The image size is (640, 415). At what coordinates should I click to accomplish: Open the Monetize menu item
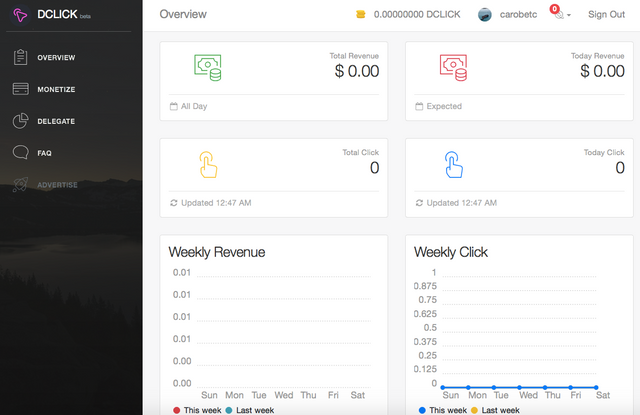pos(56,89)
